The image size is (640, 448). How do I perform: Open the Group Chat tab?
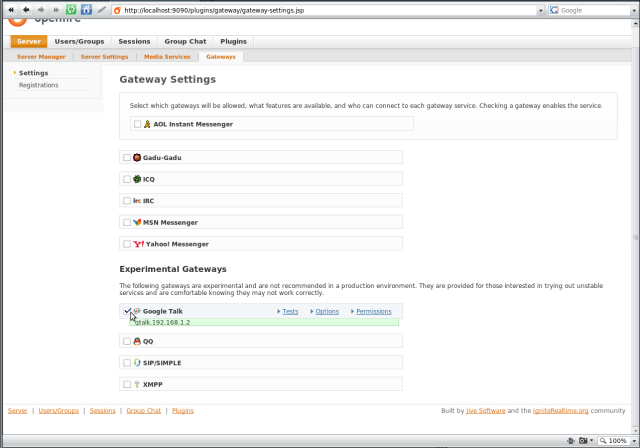pyautogui.click(x=185, y=41)
